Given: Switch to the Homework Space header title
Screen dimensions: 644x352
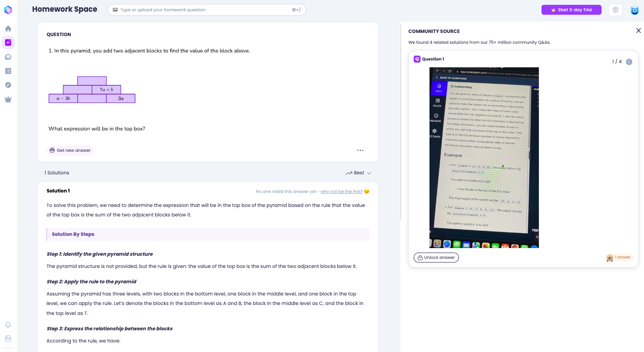Looking at the screenshot, I should click(65, 9).
